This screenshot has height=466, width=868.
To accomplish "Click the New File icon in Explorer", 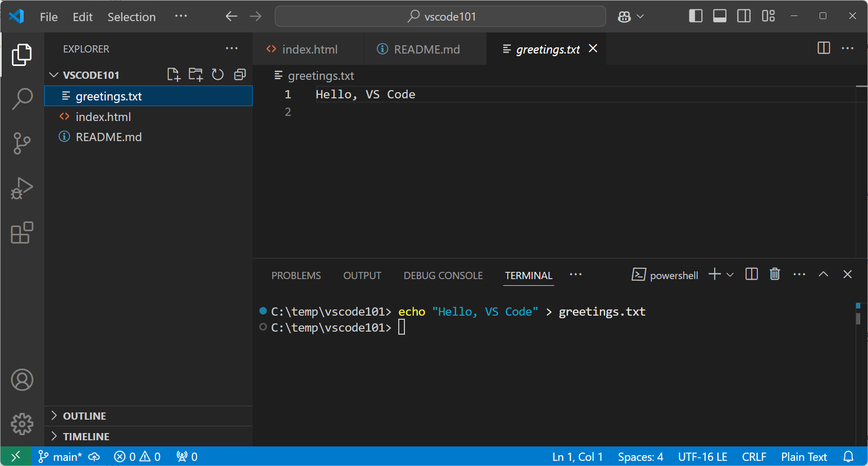I will point(173,74).
